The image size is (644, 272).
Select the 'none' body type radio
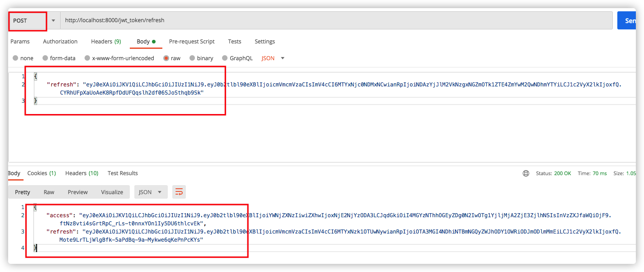coord(16,58)
